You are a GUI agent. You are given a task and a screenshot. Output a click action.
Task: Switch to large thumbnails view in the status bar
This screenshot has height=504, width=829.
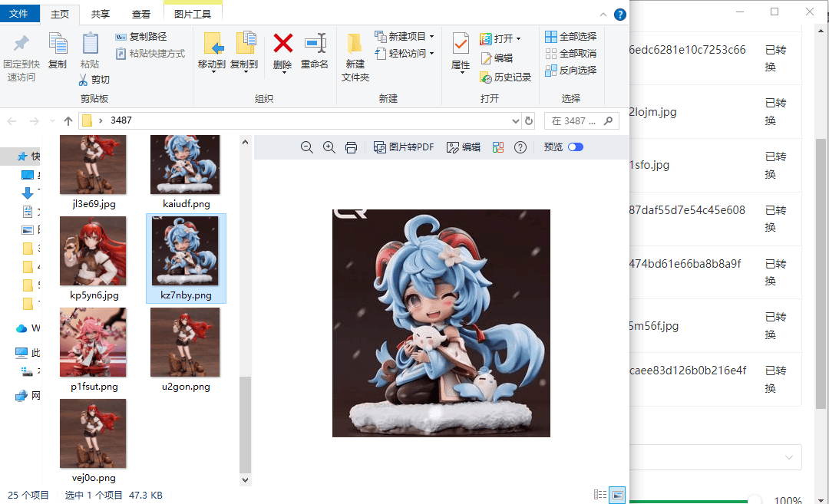[x=617, y=495]
